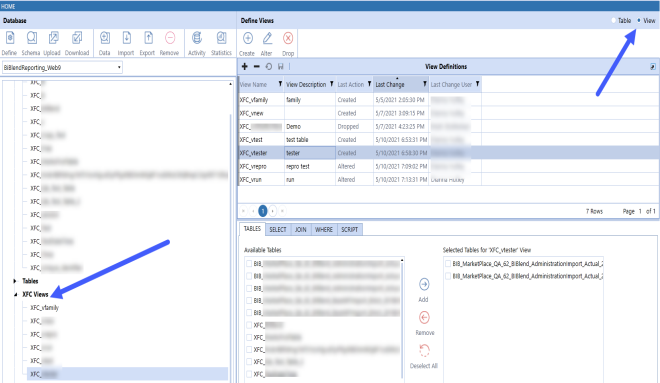This screenshot has width=660, height=383.
Task: Click the Export icon
Action: 148,38
